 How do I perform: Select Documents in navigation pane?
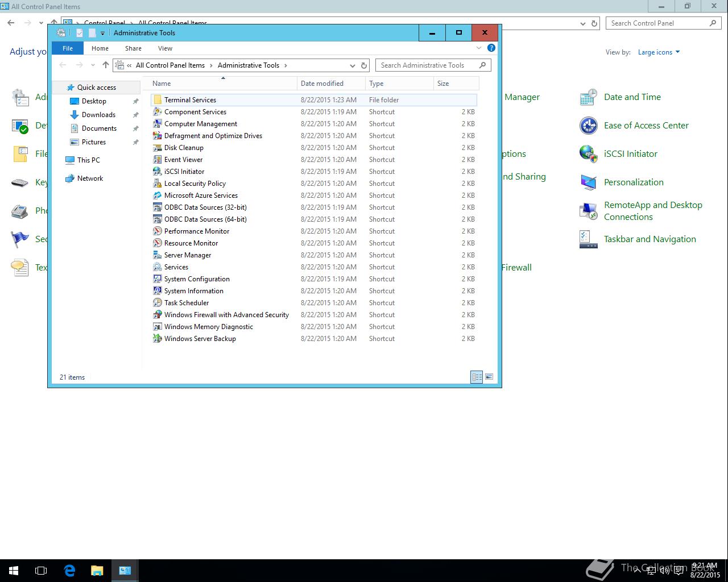click(99, 128)
